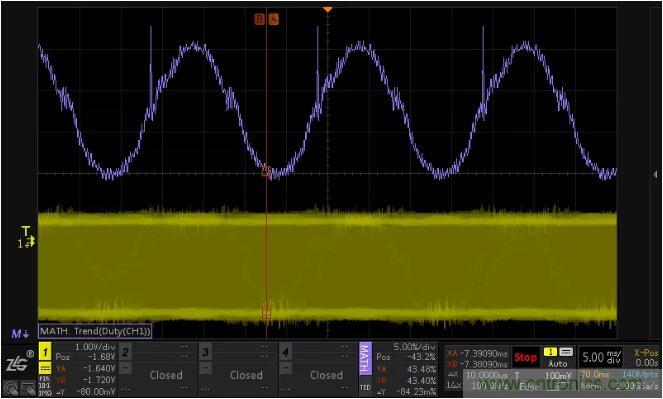Select cursor B marker label

point(259,19)
